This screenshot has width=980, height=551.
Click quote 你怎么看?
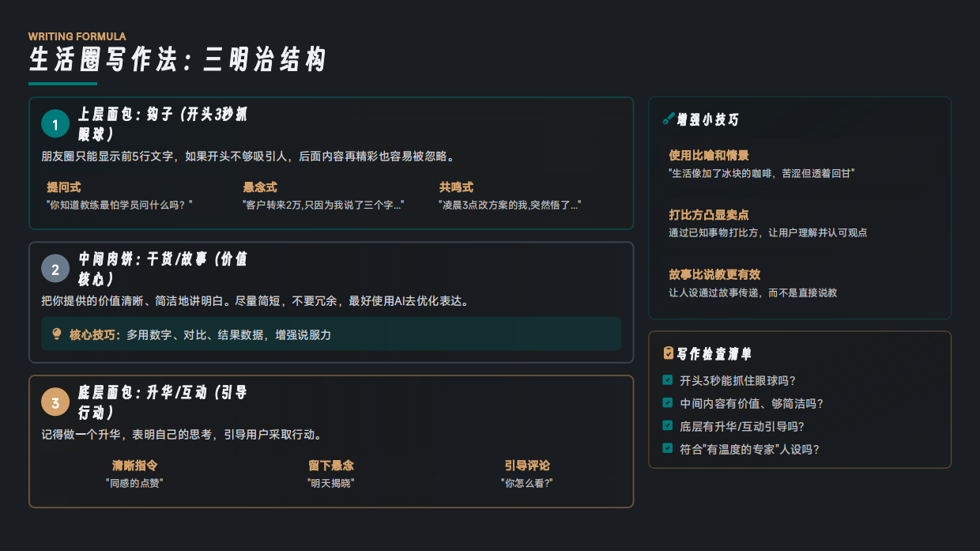tap(527, 482)
